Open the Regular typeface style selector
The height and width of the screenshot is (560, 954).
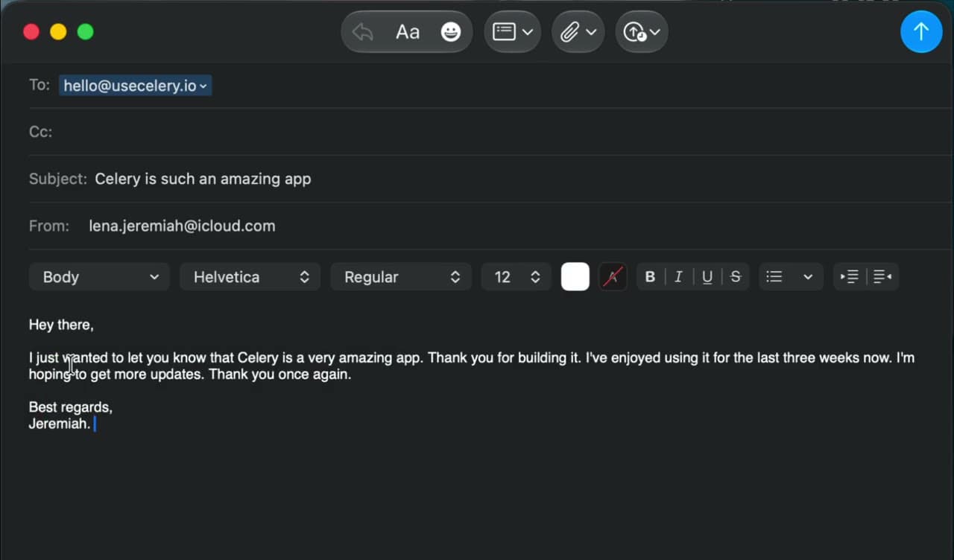[x=401, y=277]
